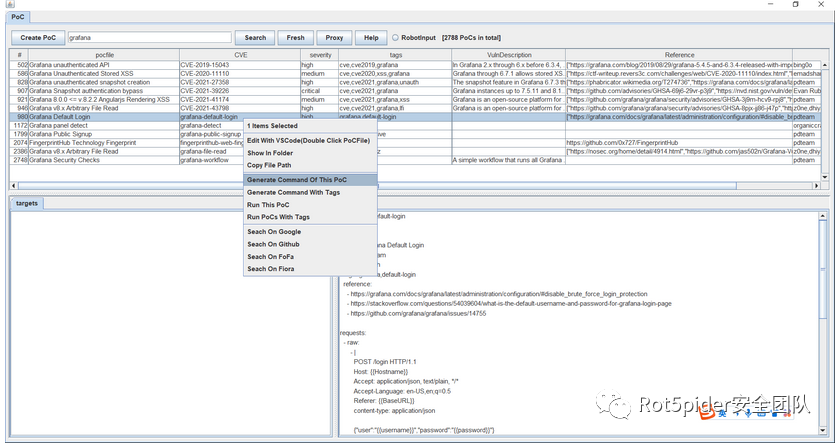Click table vertical scrollbar up arrow
The image size is (837, 443).
coord(825,65)
